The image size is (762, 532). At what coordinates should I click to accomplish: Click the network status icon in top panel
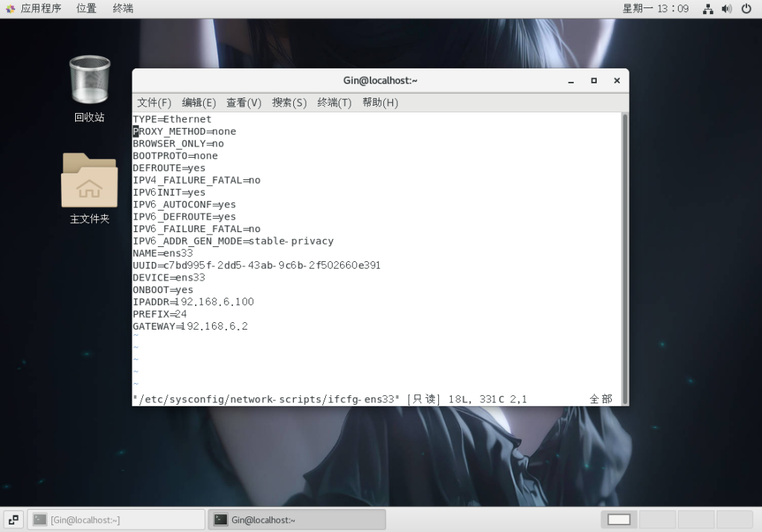point(708,9)
